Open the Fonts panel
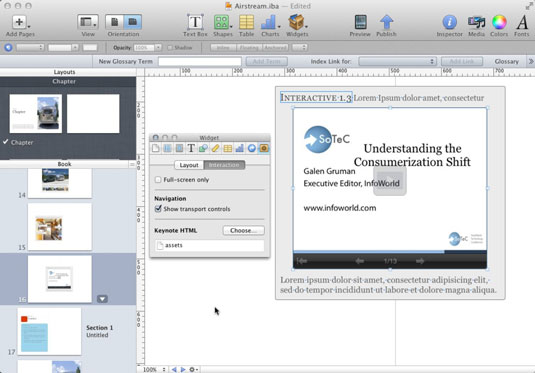The width and height of the screenshot is (535, 373). coord(522,23)
